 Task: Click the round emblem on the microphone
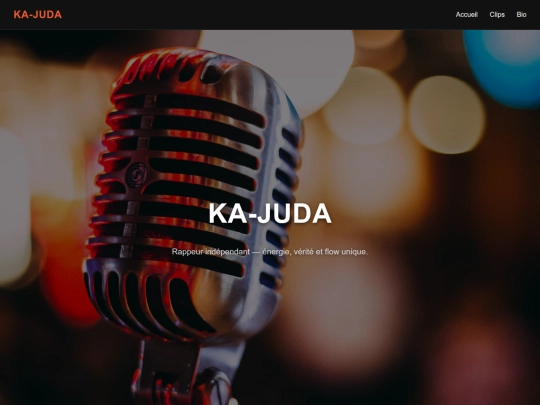(x=137, y=175)
